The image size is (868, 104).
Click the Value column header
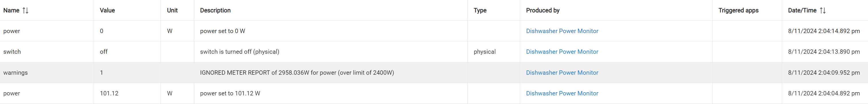[107, 10]
